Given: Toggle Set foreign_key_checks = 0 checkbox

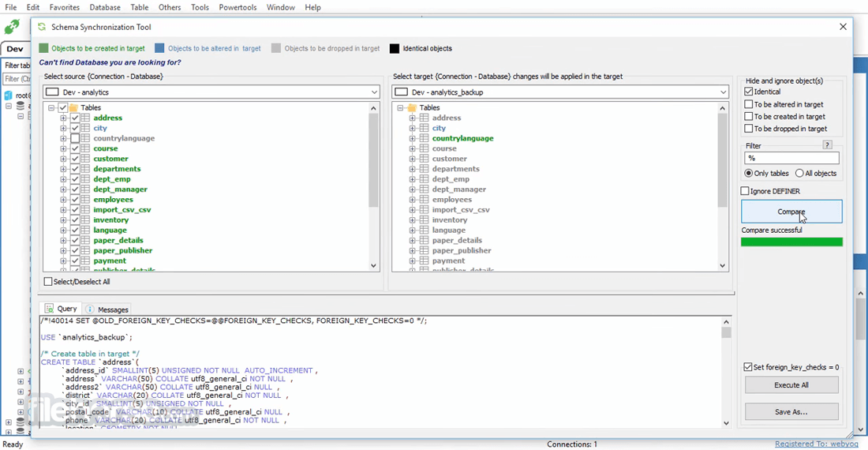Looking at the screenshot, I should click(748, 367).
